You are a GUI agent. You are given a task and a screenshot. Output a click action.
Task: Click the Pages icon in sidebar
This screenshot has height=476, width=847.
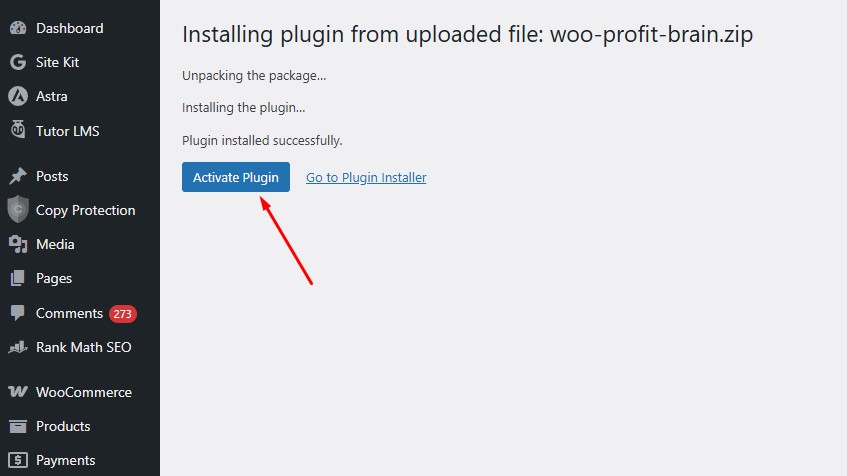pyautogui.click(x=17, y=278)
